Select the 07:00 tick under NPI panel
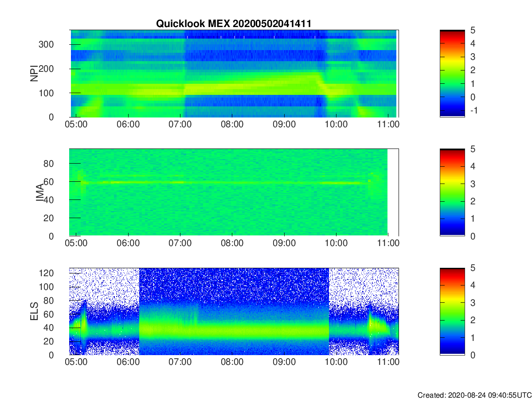 pyautogui.click(x=180, y=125)
